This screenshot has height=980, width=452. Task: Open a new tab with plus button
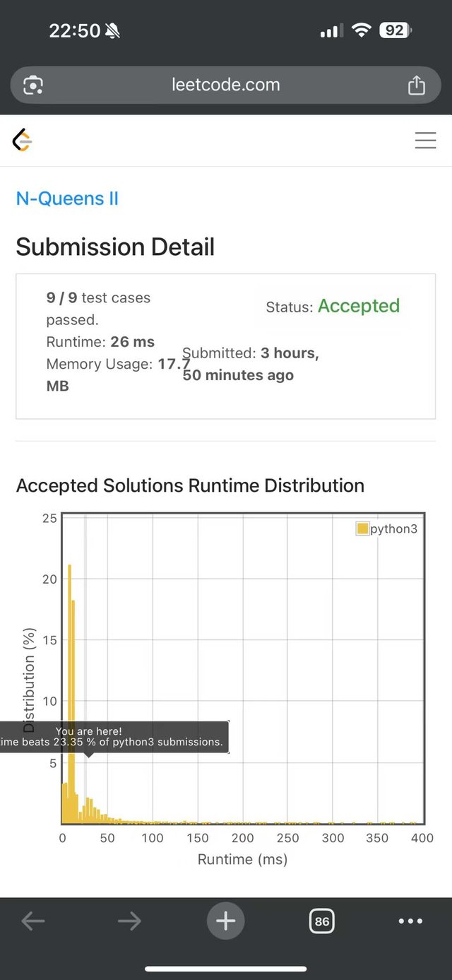[225, 921]
